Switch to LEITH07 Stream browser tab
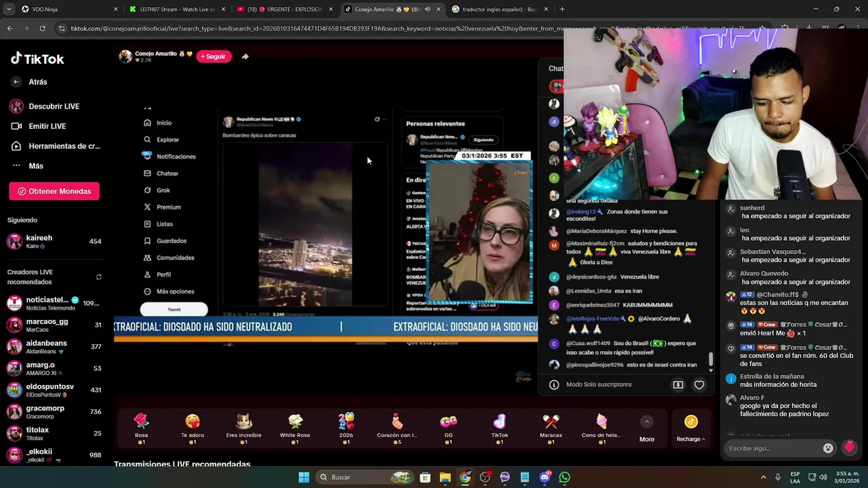 pos(178,9)
